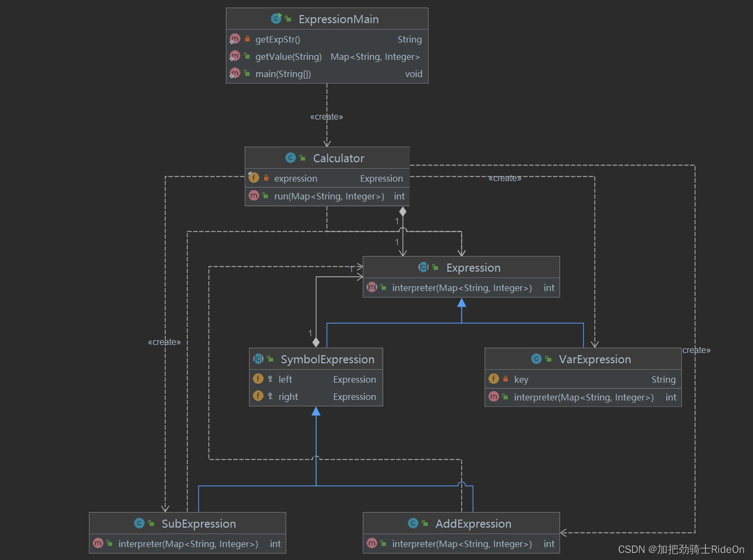
Task: Select the VarExpression class title
Action: pos(595,359)
